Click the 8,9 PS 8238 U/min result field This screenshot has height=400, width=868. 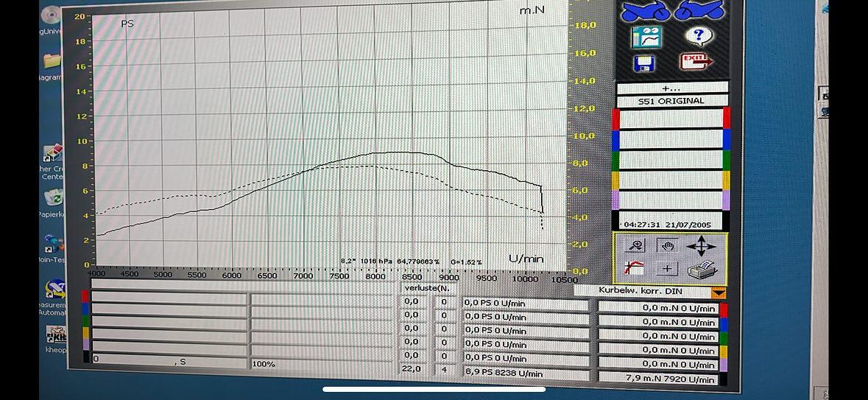pyautogui.click(x=526, y=373)
